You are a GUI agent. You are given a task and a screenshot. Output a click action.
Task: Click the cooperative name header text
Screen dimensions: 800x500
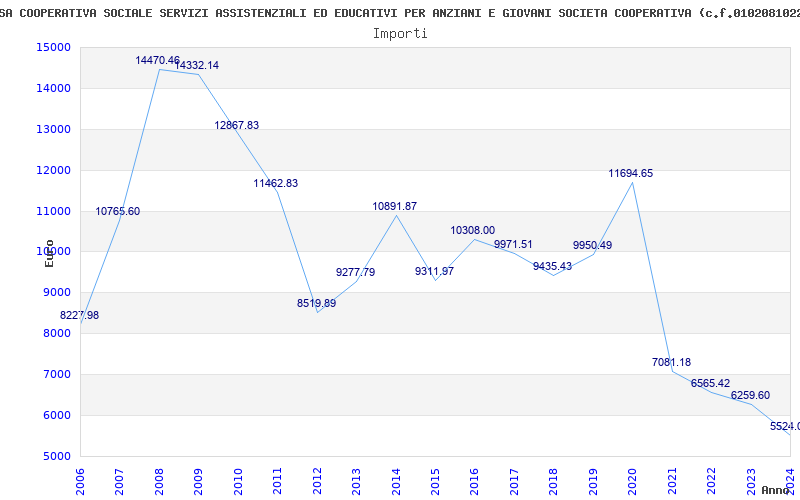pos(400,13)
